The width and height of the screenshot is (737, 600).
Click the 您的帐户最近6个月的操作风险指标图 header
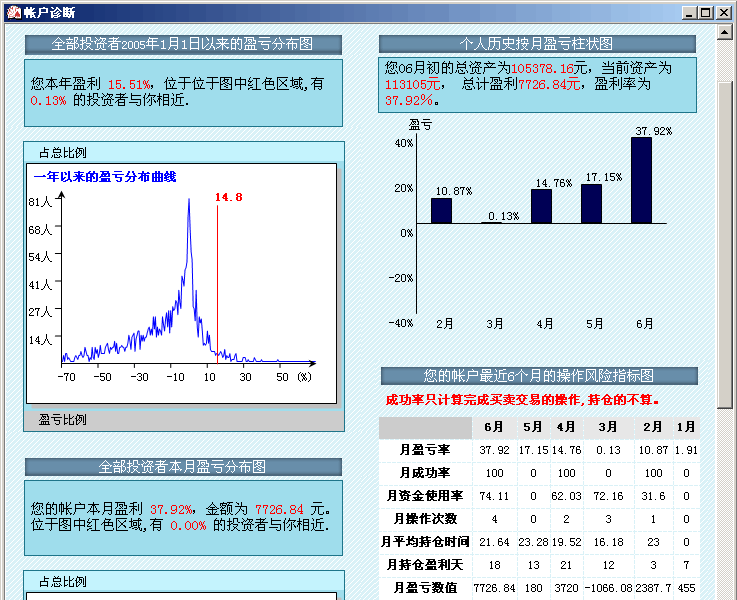click(539, 376)
